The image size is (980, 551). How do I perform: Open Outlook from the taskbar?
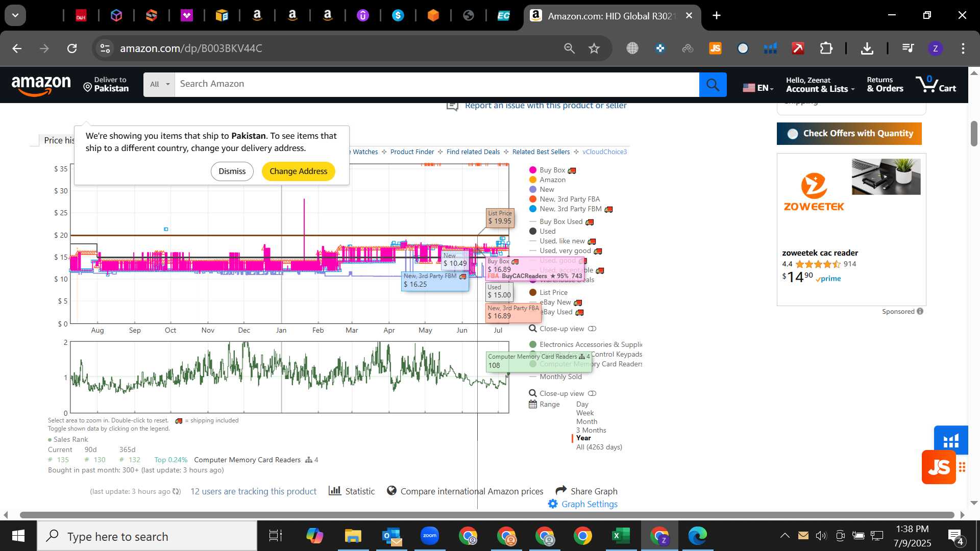(391, 536)
